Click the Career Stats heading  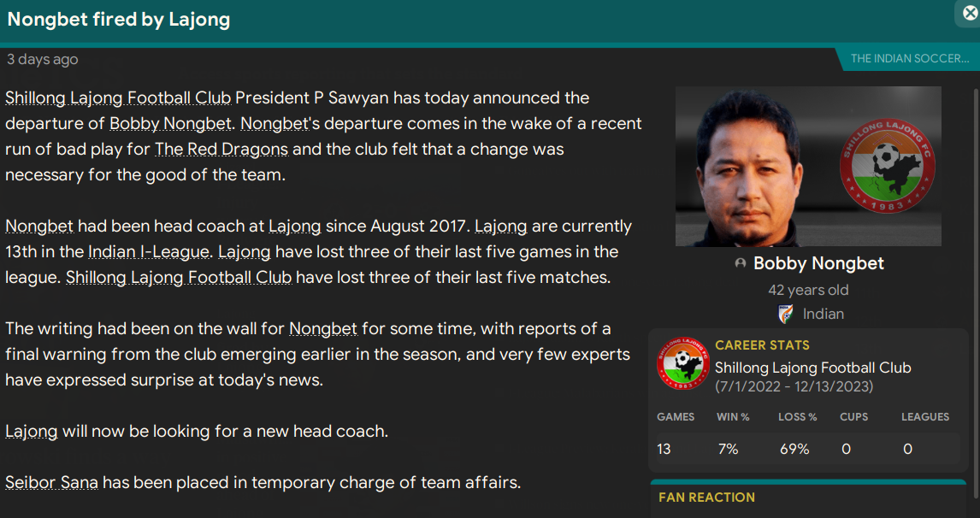tap(762, 345)
